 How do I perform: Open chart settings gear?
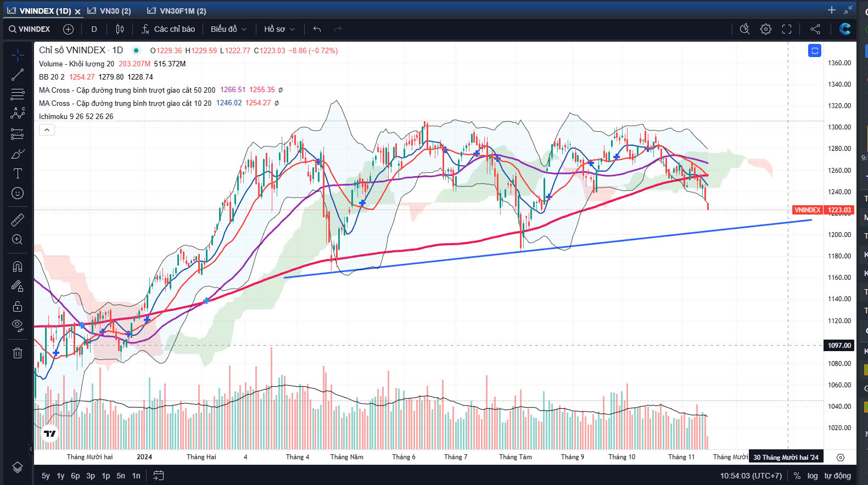(766, 29)
